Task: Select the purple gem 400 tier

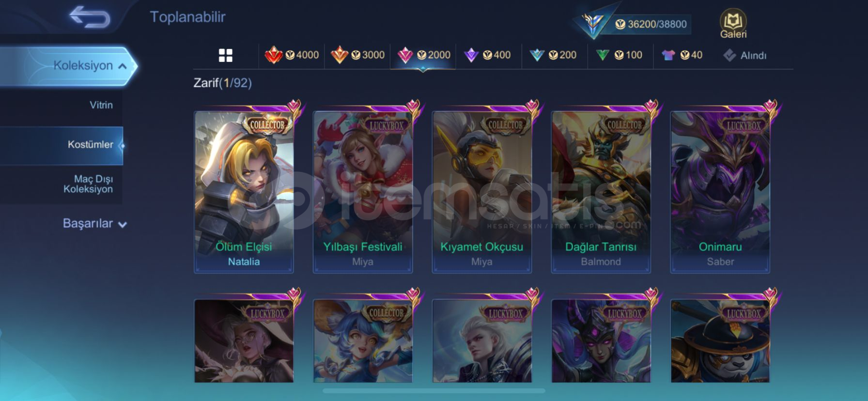Action: pyautogui.click(x=488, y=55)
